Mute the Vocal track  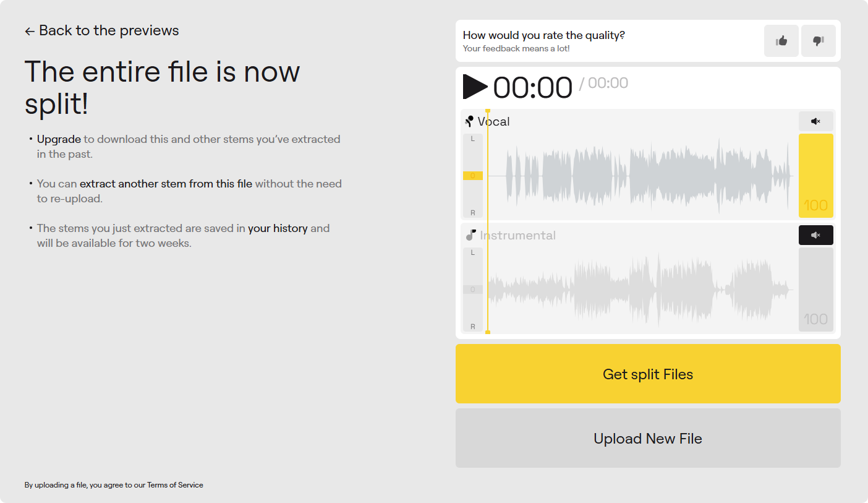click(x=815, y=121)
